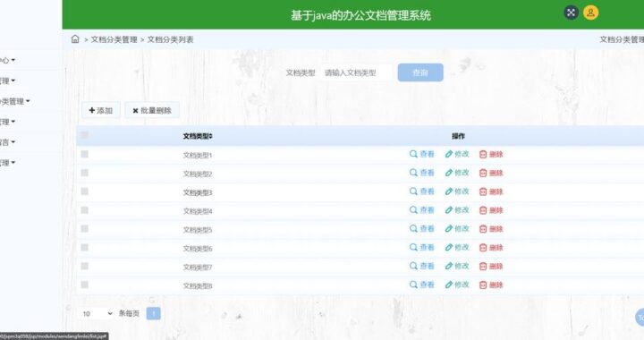Click the 批量删除 batch delete button
Image resolution: width=644 pixels, height=340 pixels.
(x=152, y=110)
